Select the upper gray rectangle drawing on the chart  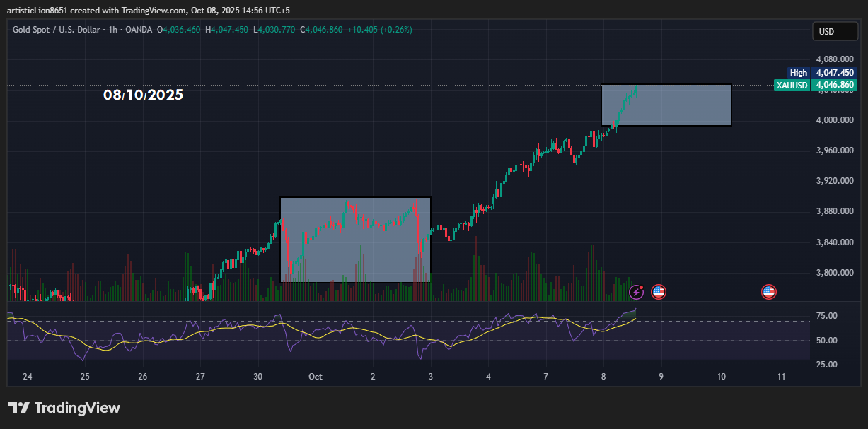click(666, 105)
